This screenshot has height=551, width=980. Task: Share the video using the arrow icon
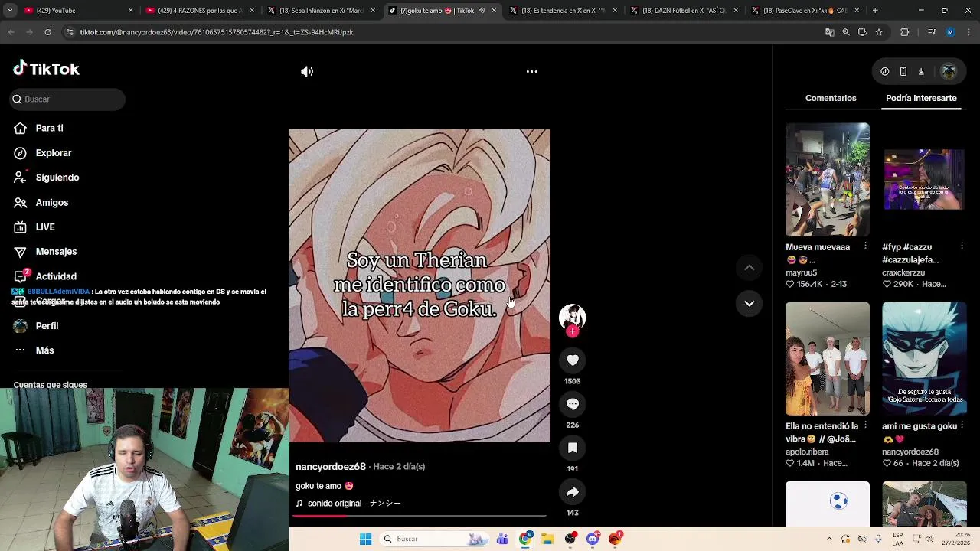[573, 491]
